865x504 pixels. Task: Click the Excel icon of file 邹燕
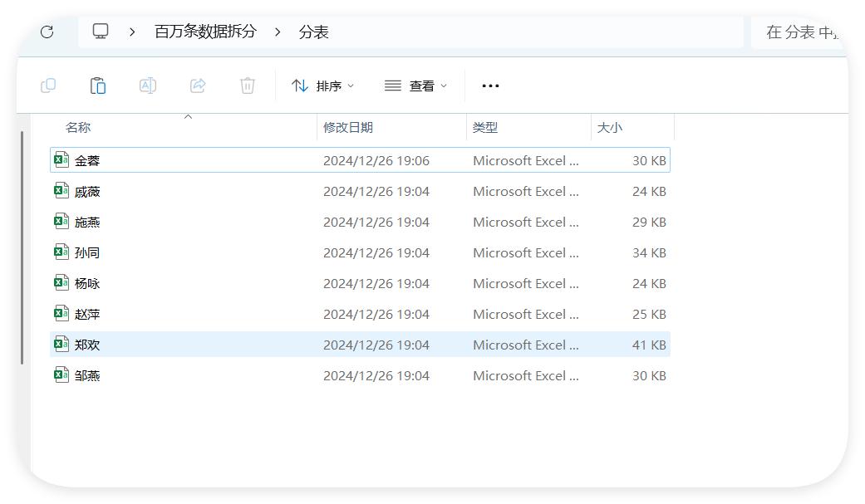tap(61, 375)
